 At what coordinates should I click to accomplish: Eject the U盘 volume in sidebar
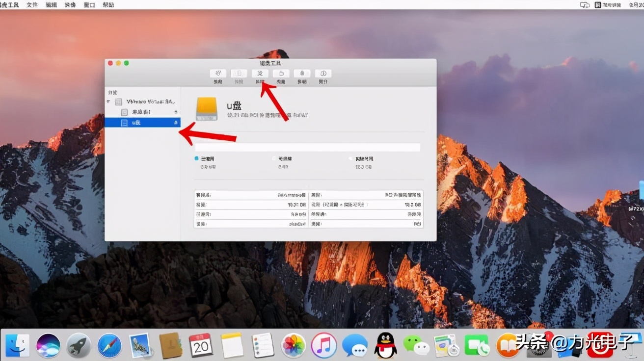176,123
